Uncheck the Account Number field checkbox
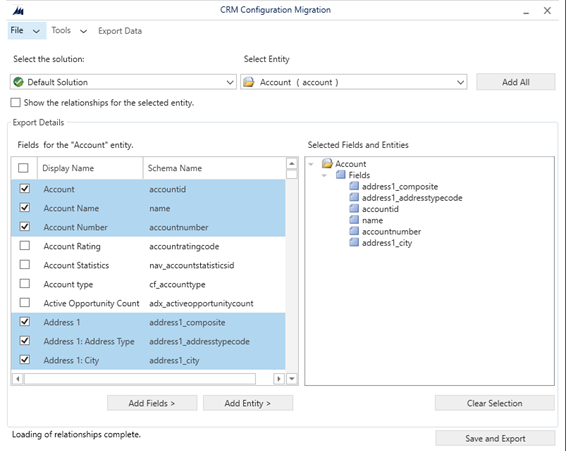The height and width of the screenshot is (451, 566). [25, 227]
